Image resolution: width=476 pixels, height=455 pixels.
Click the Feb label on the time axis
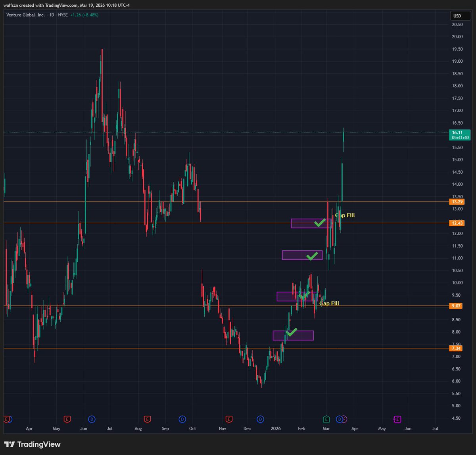[x=301, y=429]
